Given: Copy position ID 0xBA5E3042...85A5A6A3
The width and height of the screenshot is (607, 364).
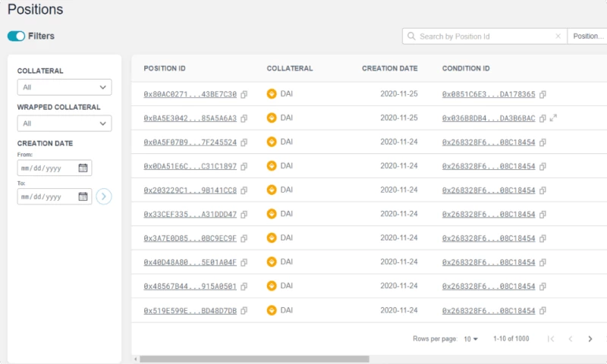Looking at the screenshot, I should pos(244,118).
